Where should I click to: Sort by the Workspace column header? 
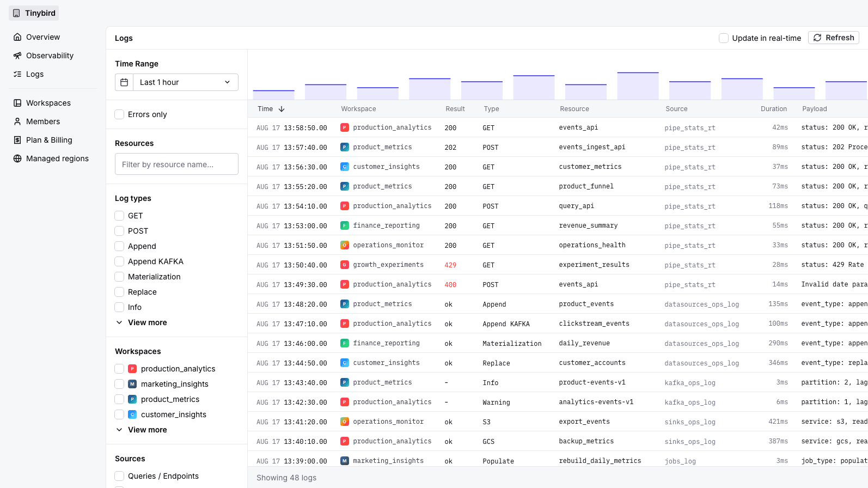click(358, 109)
